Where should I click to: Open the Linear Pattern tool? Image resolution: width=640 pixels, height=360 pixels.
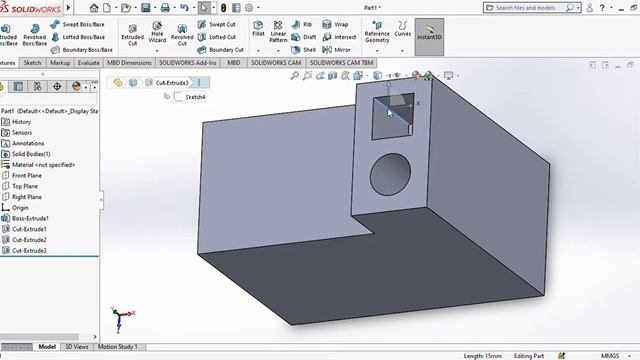coord(278,31)
